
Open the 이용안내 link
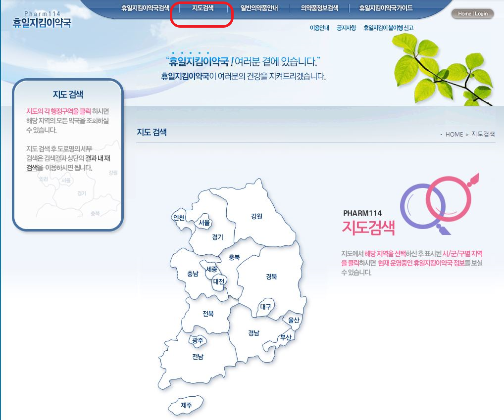click(x=319, y=28)
